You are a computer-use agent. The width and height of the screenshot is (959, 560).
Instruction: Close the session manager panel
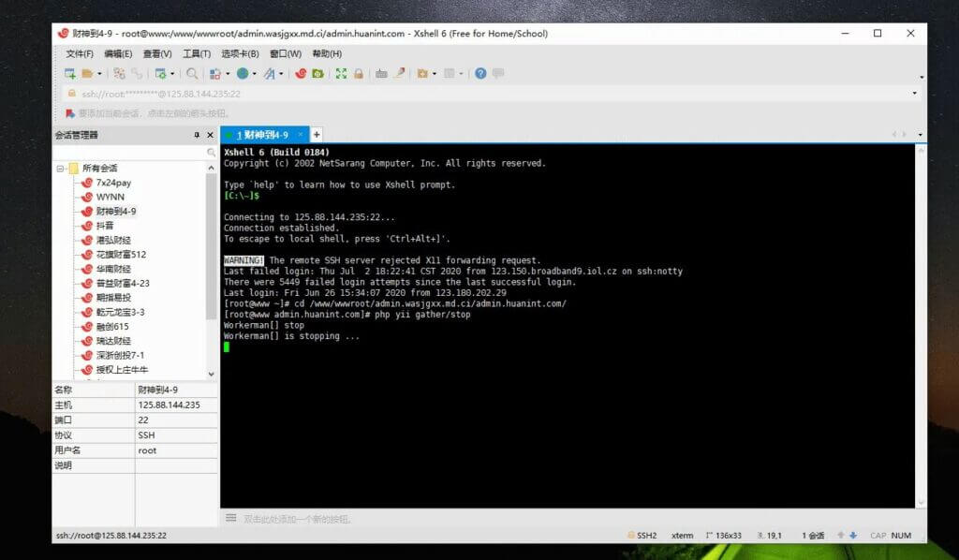[x=210, y=135]
